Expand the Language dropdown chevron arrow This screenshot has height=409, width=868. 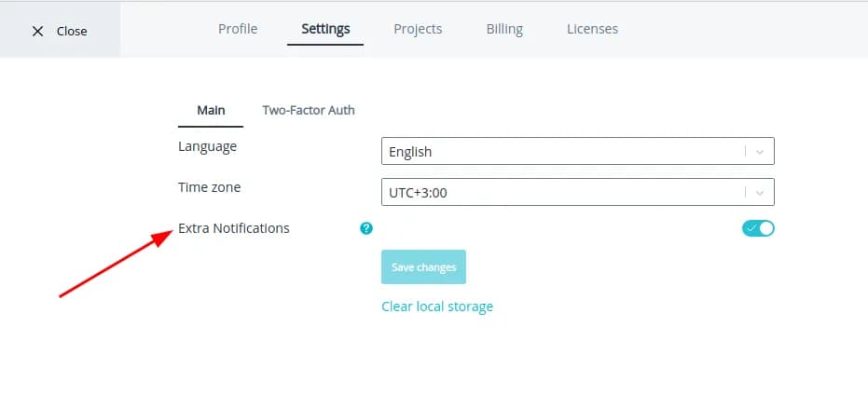coord(760,152)
